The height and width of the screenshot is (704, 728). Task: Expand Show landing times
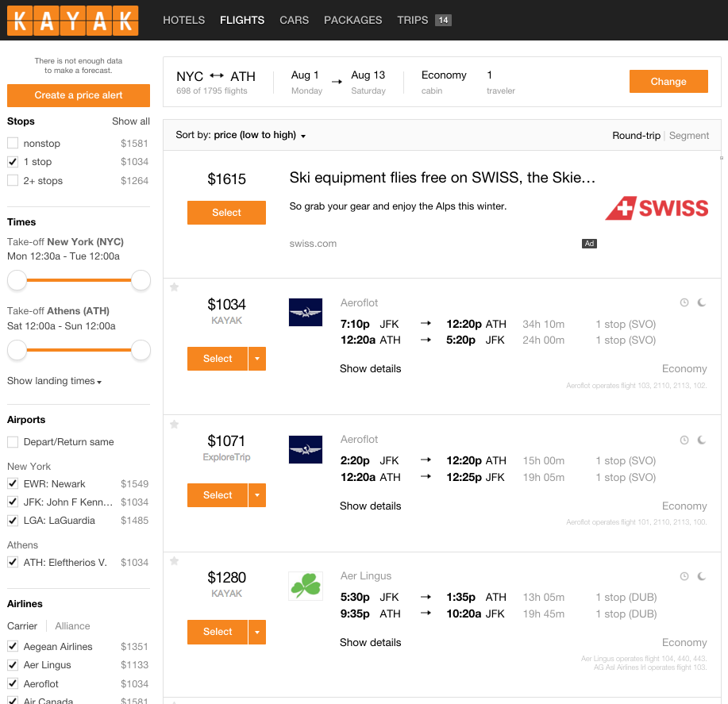(x=54, y=381)
